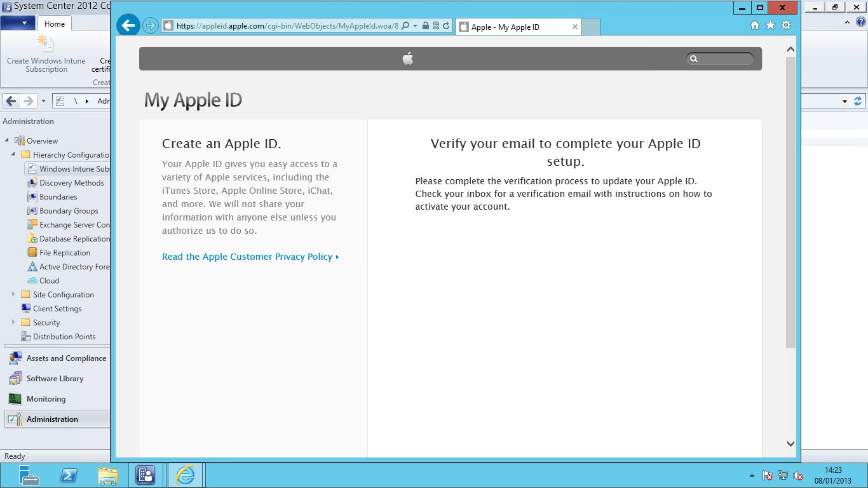Image resolution: width=868 pixels, height=488 pixels.
Task: Switch to Administration workspace
Action: (x=57, y=419)
